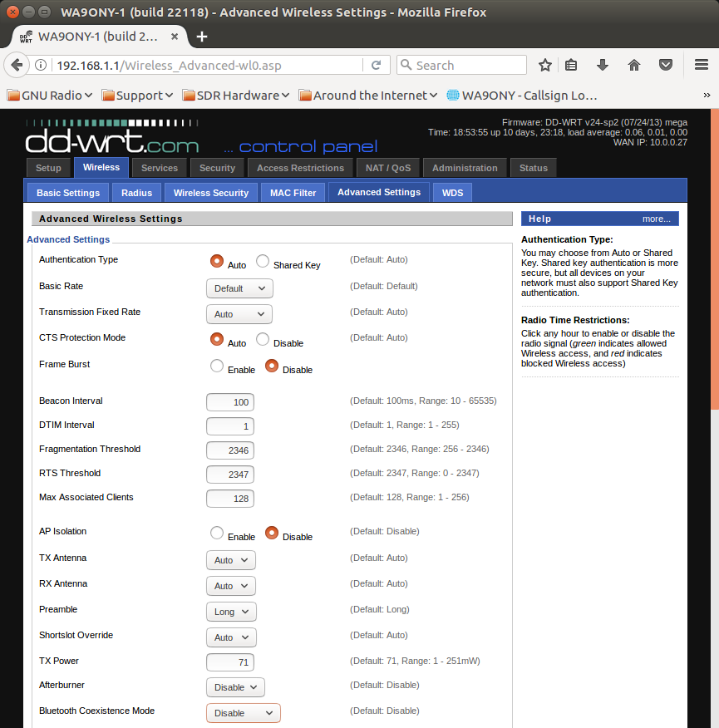The height and width of the screenshot is (728, 719).
Task: Open the downloads arrow icon
Action: coord(603,65)
